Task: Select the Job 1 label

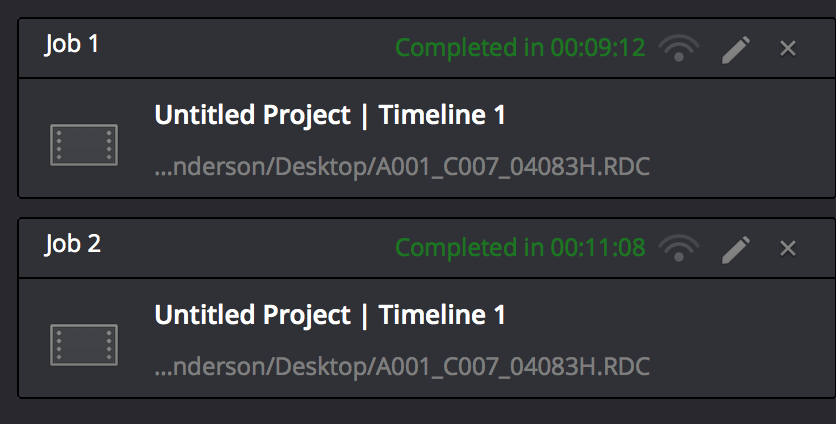Action: 73,44
